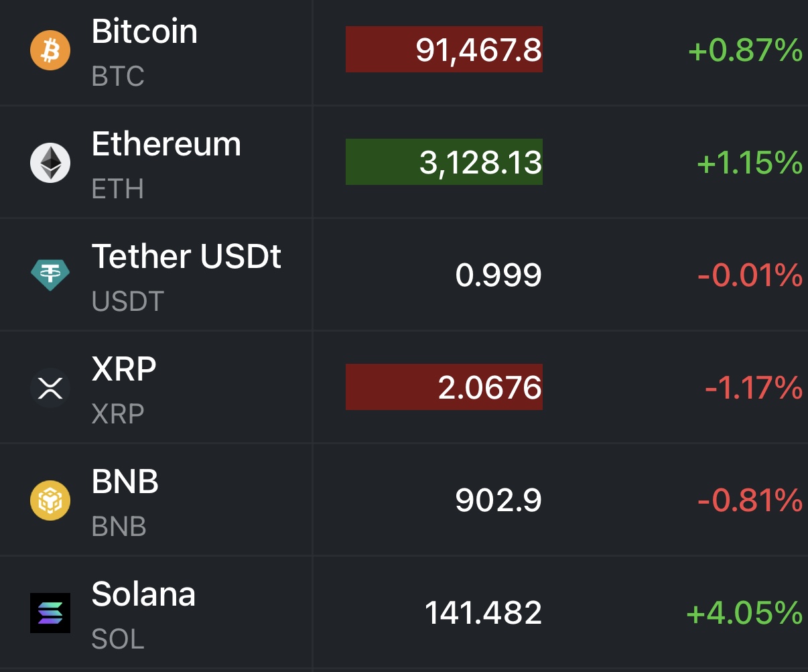
Task: Tap the Solana price 141.482
Action: (x=483, y=613)
